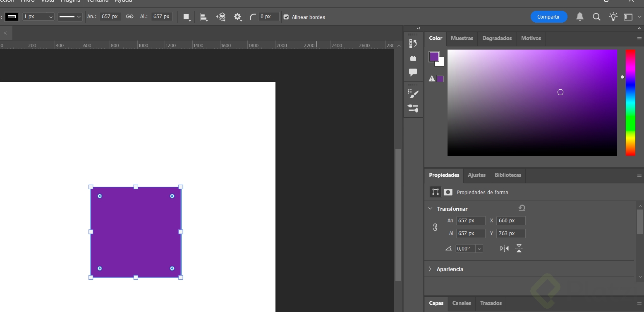Click the search magnifier icon
This screenshot has height=312, width=644.
596,17
